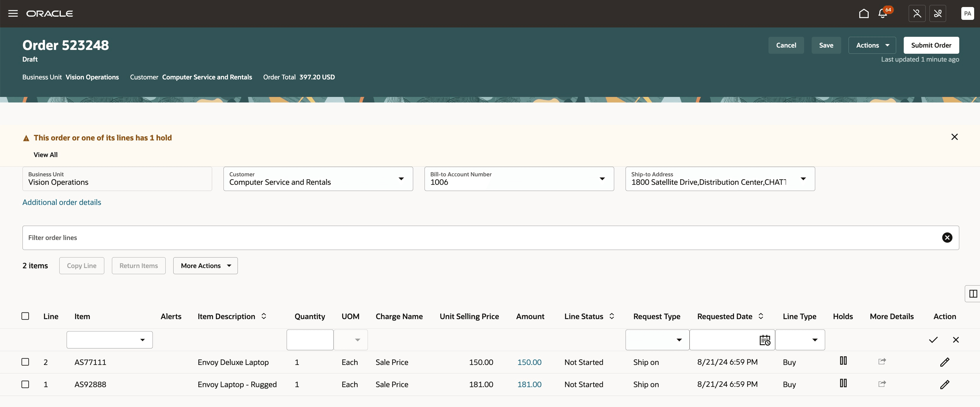Sort by Line Status column
Image resolution: width=980 pixels, height=407 pixels.
click(612, 316)
